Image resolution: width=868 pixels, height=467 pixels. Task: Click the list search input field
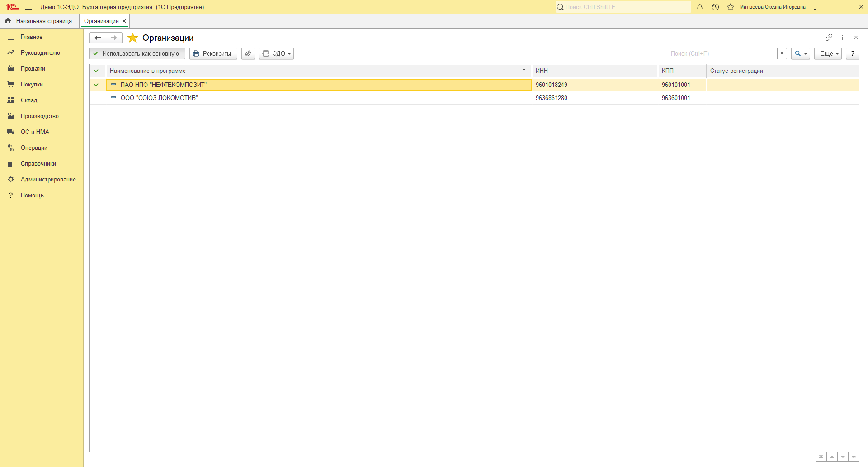pos(723,53)
